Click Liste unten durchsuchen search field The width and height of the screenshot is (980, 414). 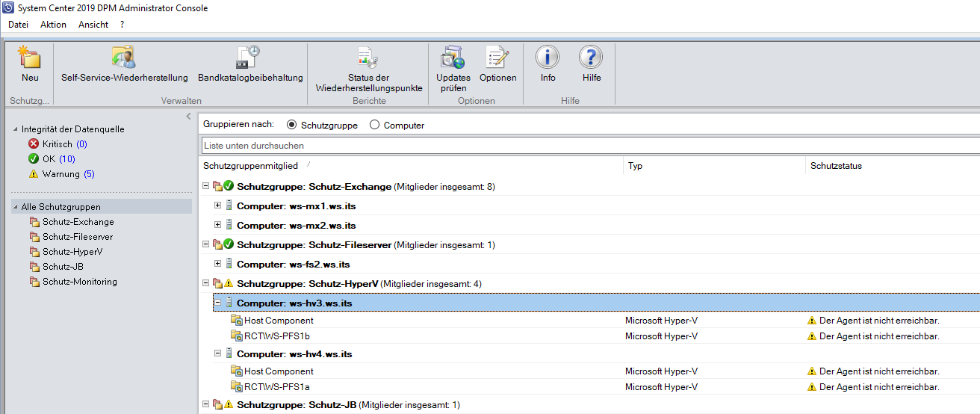(x=590, y=145)
